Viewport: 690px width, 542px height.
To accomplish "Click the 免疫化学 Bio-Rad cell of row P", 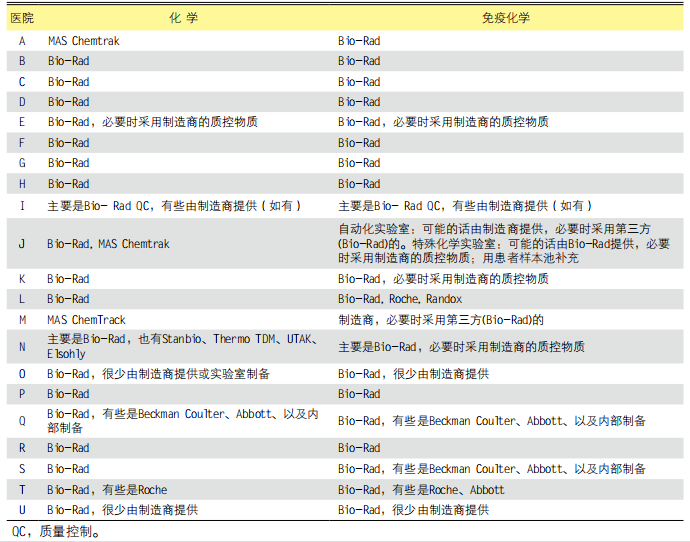I will coord(359,394).
